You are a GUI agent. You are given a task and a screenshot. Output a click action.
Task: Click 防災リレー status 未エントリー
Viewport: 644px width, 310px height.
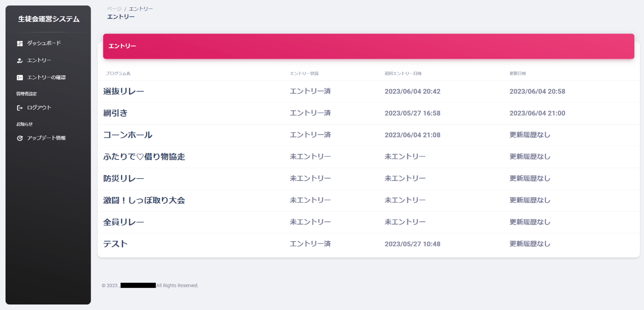pyautogui.click(x=310, y=179)
